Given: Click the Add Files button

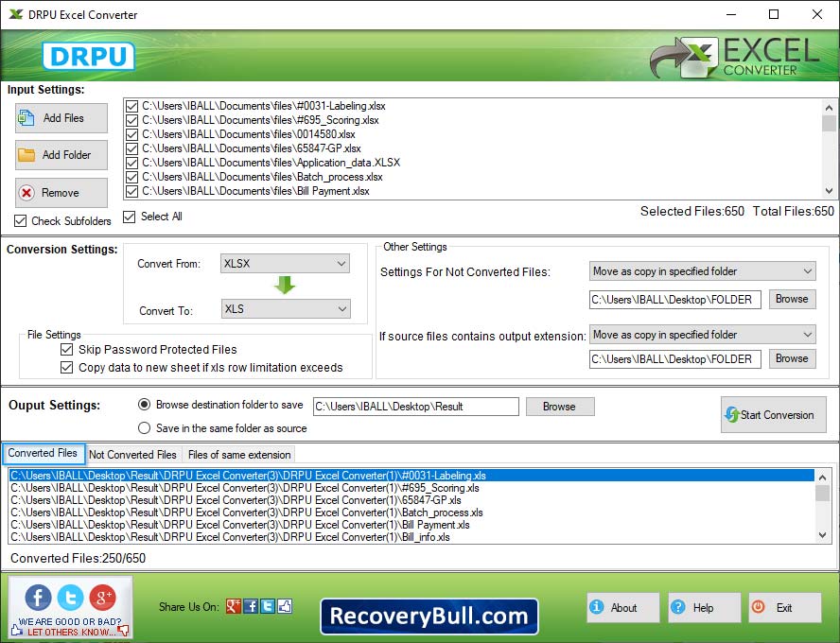Looking at the screenshot, I should point(61,118).
